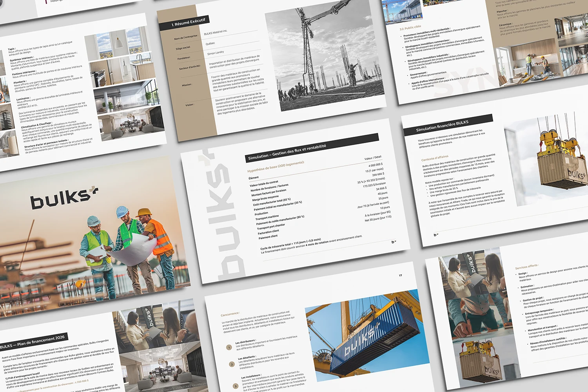The height and width of the screenshot is (392, 588).
Task: Click the "Siège social :" label
Action: coord(183,48)
